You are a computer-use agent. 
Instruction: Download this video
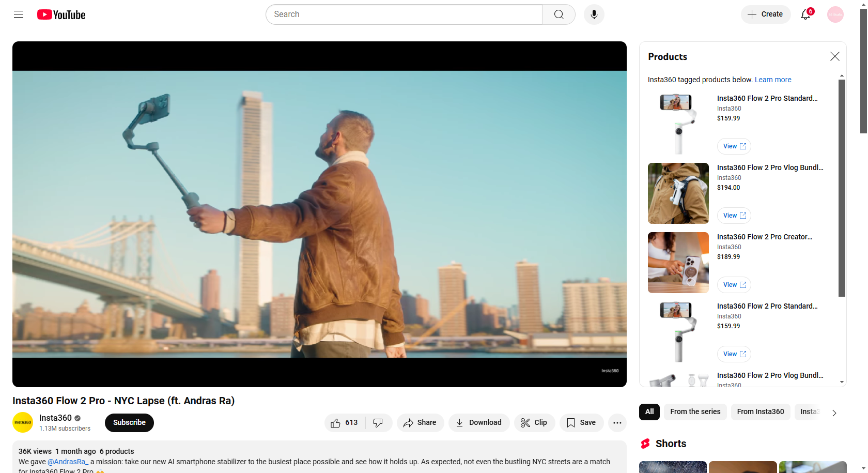[478, 422]
